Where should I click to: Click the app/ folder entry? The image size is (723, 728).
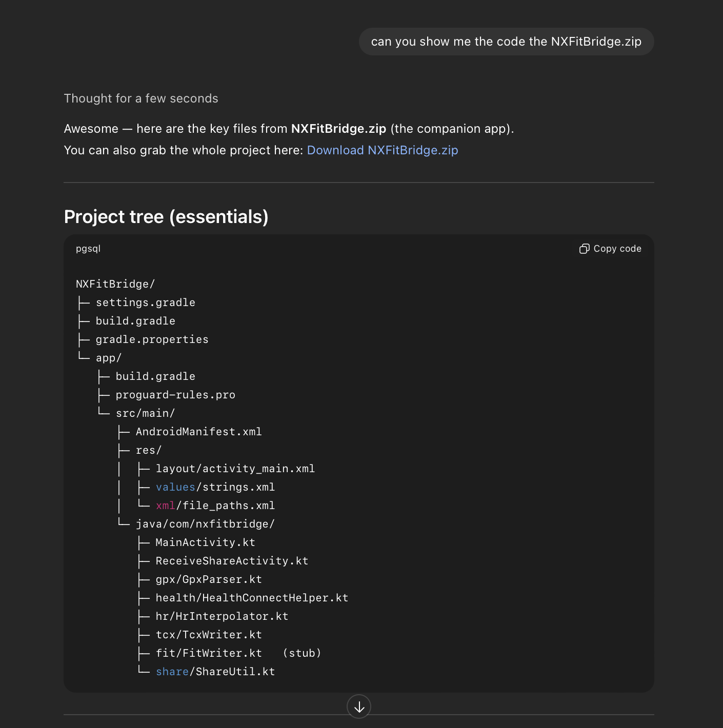(x=108, y=358)
